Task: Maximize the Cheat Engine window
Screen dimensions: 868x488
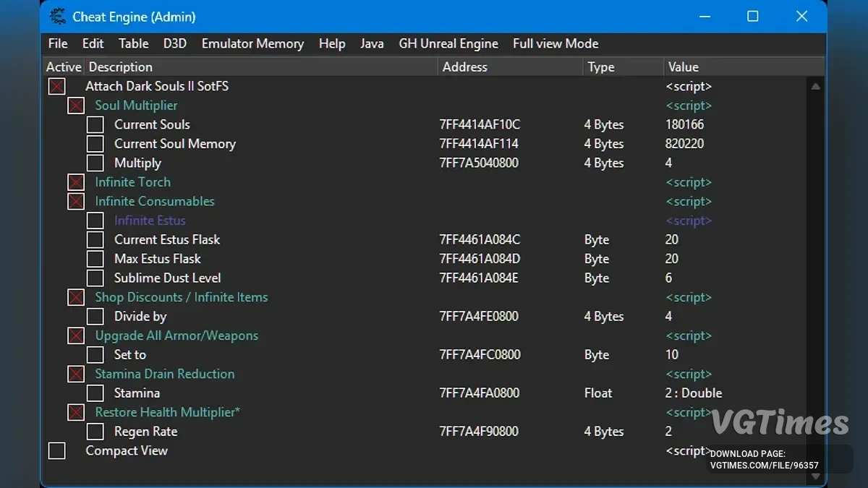Action: pos(752,16)
